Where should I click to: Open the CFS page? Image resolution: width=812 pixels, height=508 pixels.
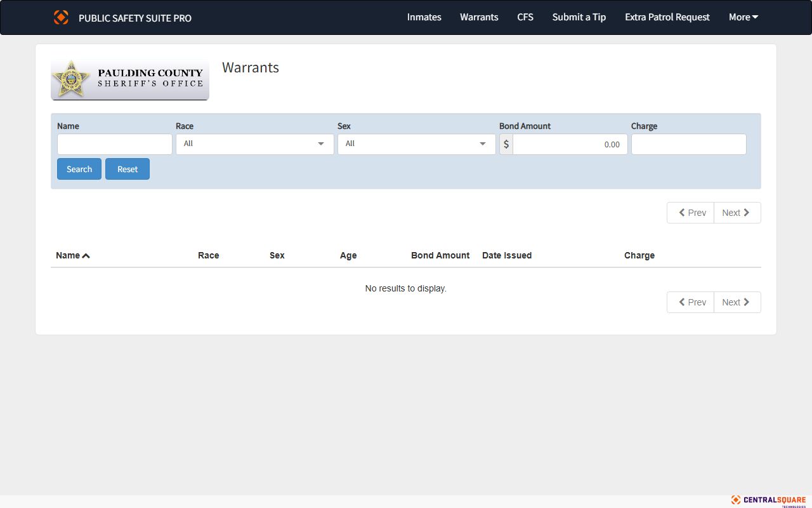(x=525, y=17)
